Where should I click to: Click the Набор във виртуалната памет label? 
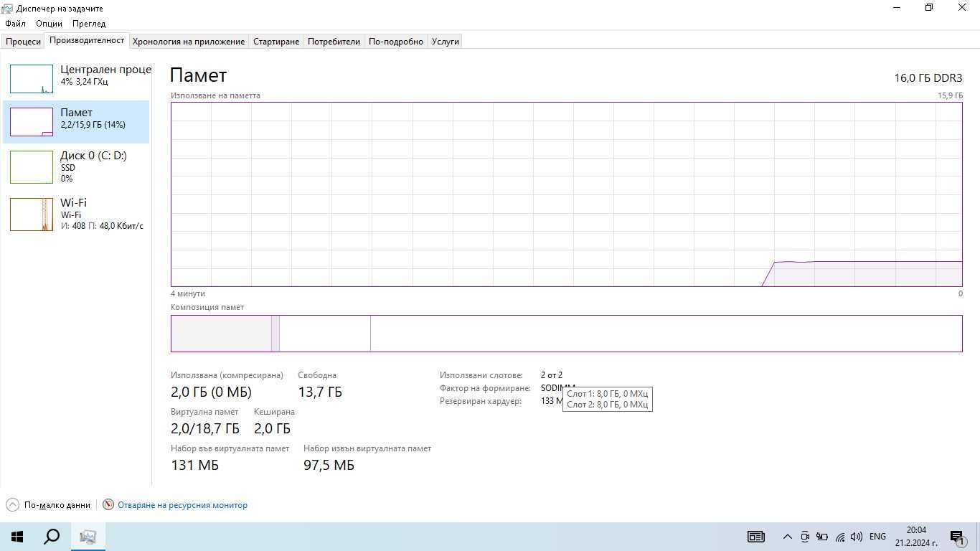[230, 448]
